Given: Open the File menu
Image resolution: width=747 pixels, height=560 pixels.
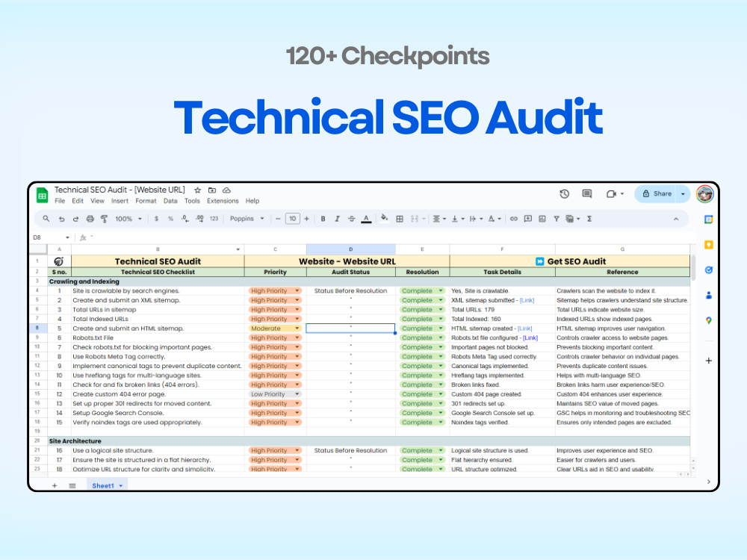Looking at the screenshot, I should [x=60, y=201].
